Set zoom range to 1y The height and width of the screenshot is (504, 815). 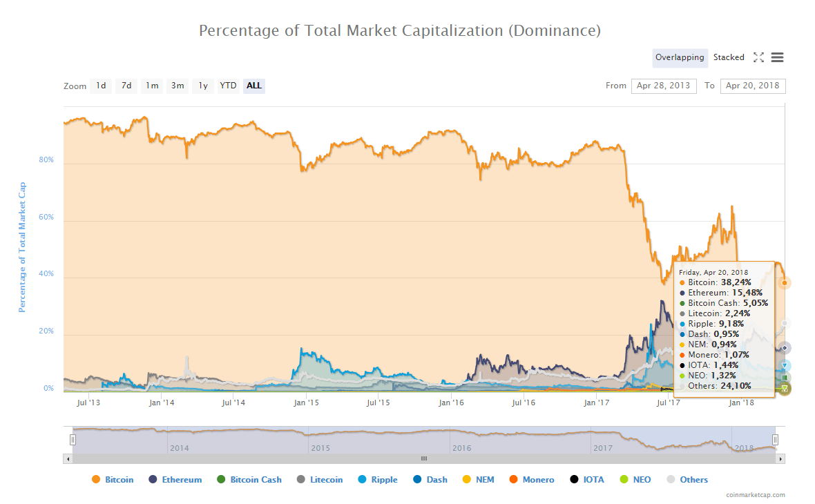[x=203, y=86]
